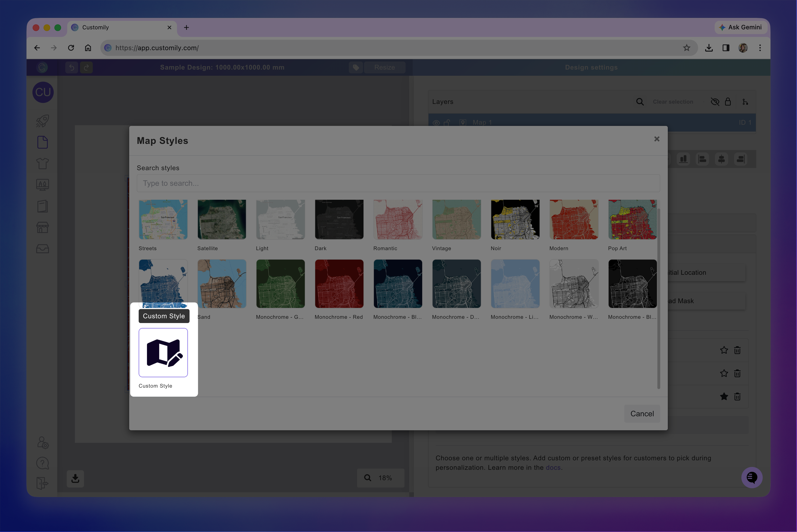Click the tag icon beside Resize

tap(356, 67)
